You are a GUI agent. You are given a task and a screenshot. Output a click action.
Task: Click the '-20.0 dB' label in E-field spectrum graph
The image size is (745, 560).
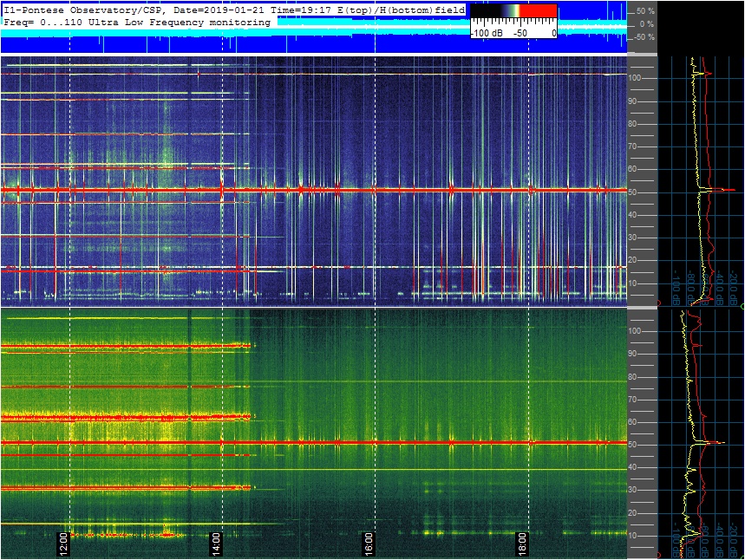tap(733, 289)
